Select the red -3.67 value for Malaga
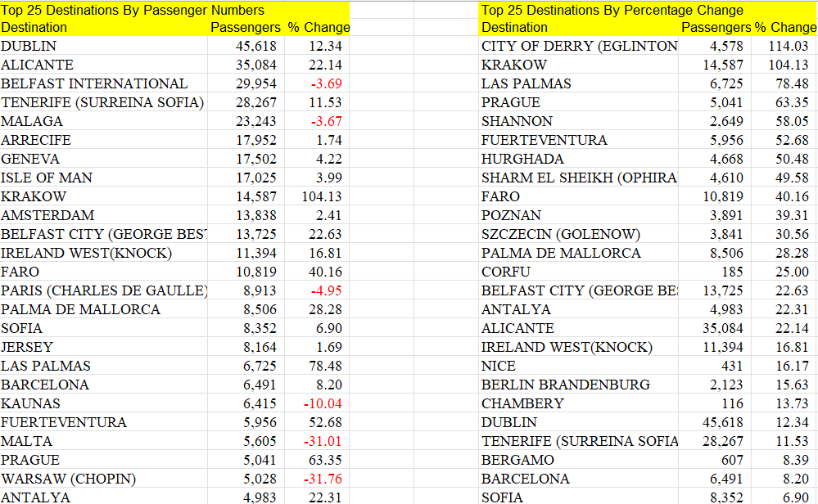 click(x=327, y=121)
